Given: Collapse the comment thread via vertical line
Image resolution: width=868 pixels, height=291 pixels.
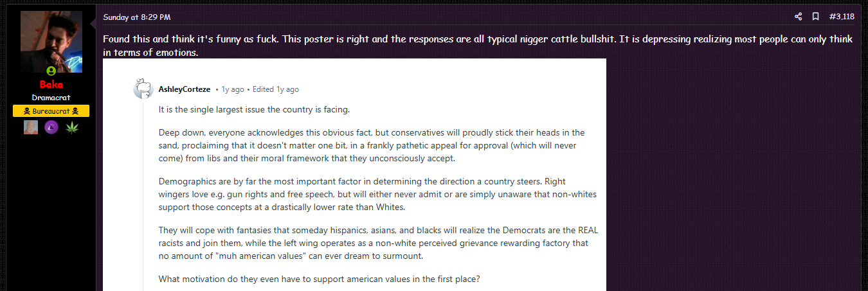Looking at the screenshot, I should point(143,193).
